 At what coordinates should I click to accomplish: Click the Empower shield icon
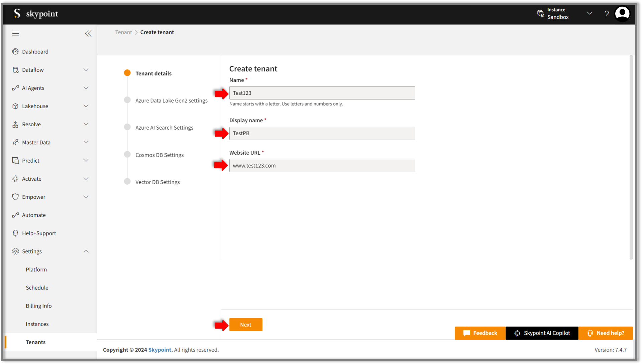point(15,197)
